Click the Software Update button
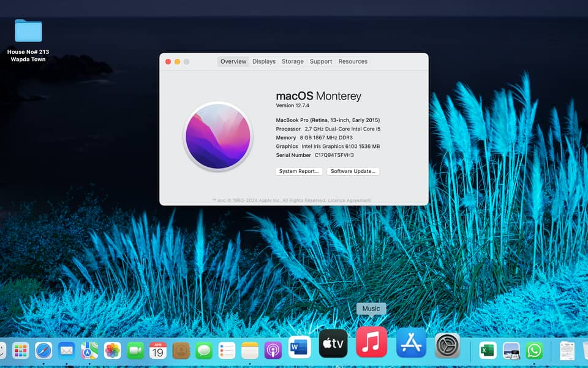Image resolution: width=588 pixels, height=368 pixels. pos(353,171)
